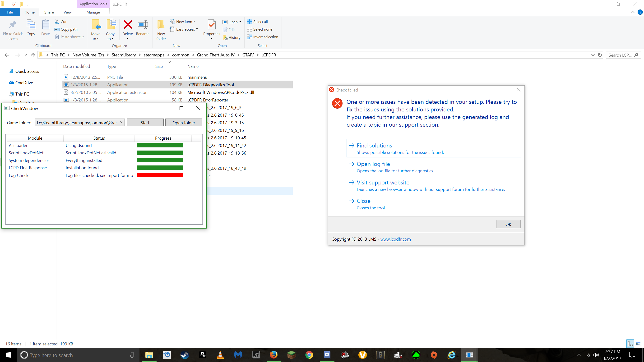Click the www.lcpdfr.com link

[395, 239]
